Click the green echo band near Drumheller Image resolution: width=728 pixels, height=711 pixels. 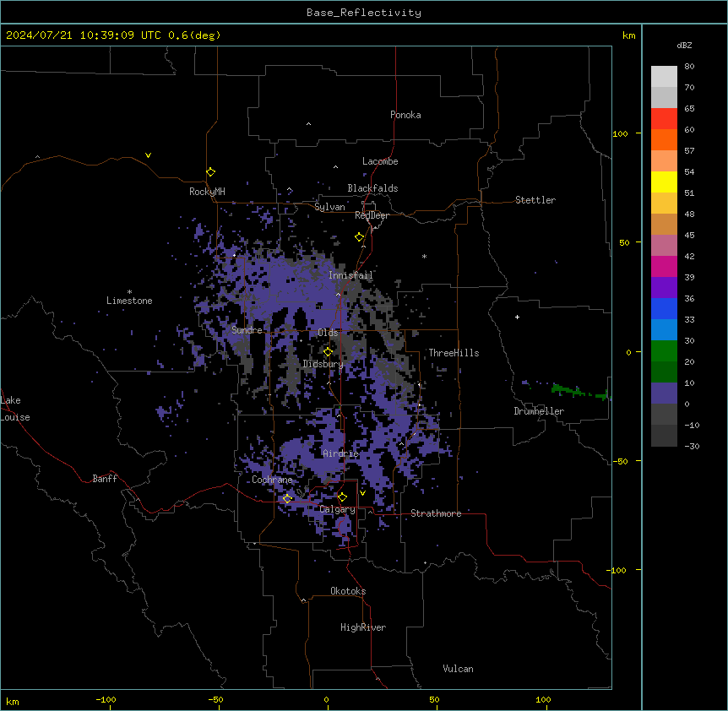579,391
